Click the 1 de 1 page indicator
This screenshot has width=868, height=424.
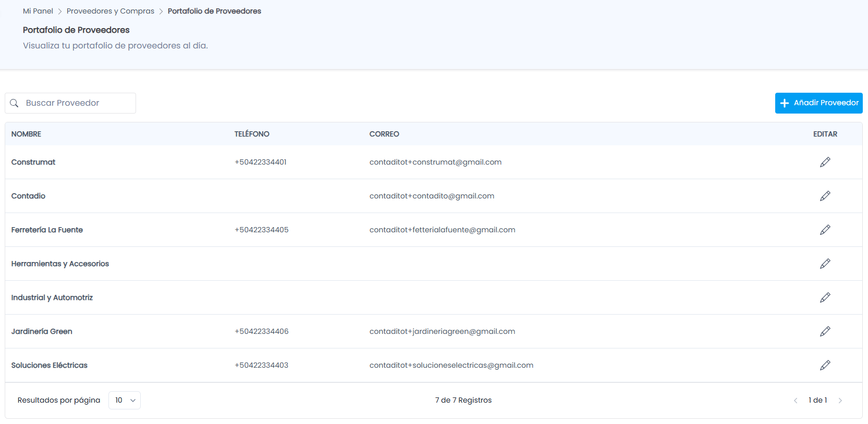click(818, 400)
